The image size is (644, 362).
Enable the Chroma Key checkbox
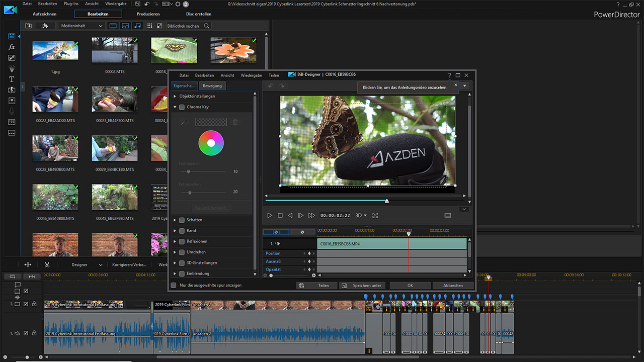[182, 107]
